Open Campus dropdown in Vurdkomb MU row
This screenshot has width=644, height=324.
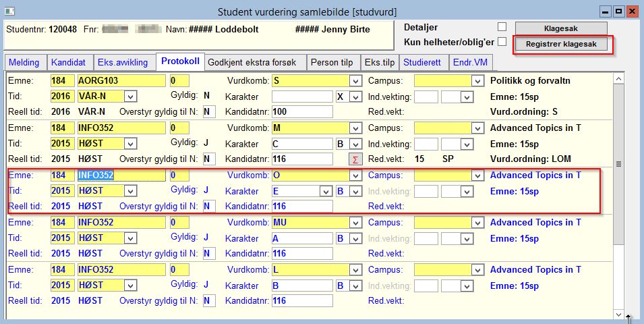(477, 223)
